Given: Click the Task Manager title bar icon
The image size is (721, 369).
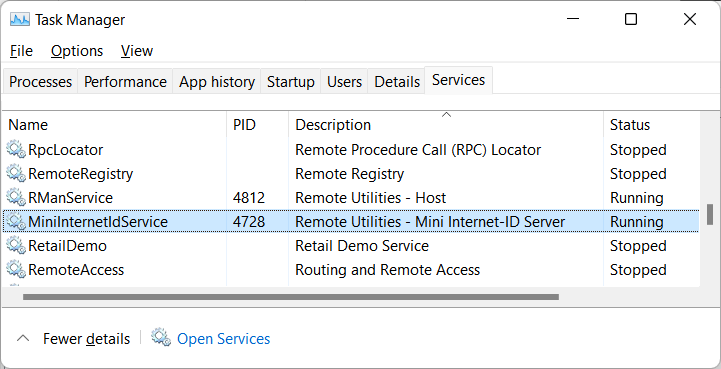Looking at the screenshot, I should point(20,20).
